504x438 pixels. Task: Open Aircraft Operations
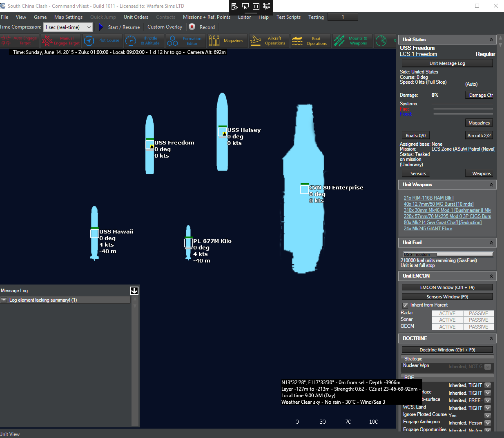(268, 41)
